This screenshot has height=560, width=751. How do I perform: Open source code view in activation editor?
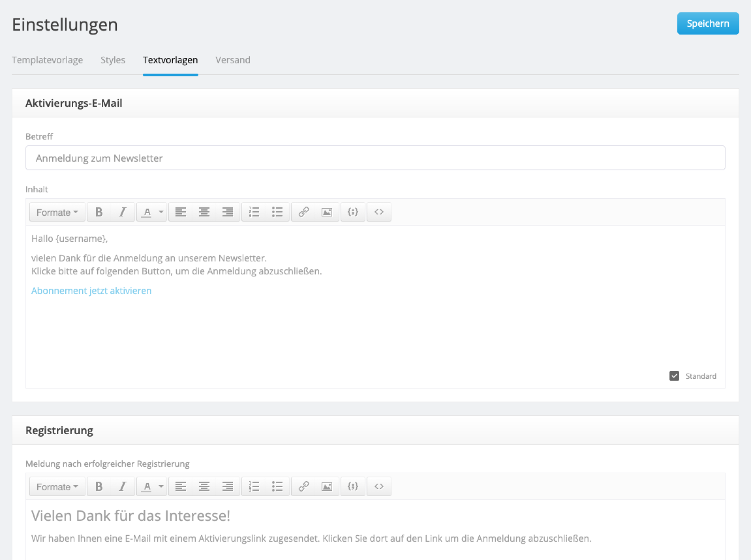point(379,212)
